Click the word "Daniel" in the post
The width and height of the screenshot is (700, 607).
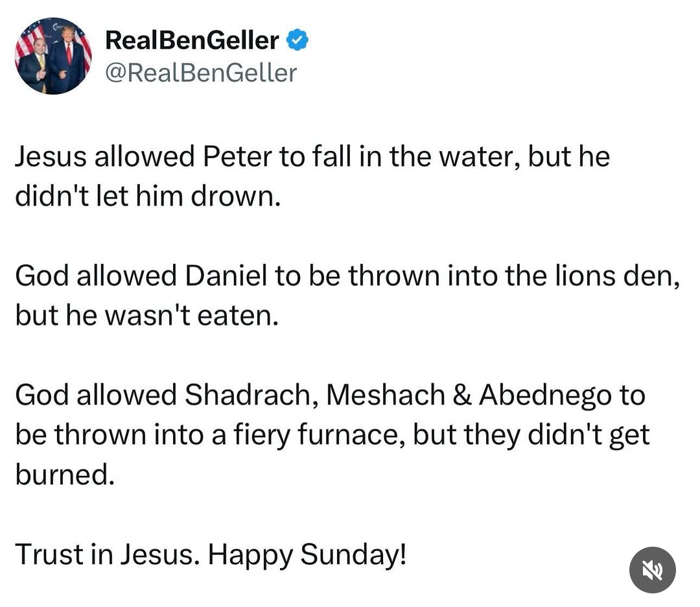coord(226,276)
